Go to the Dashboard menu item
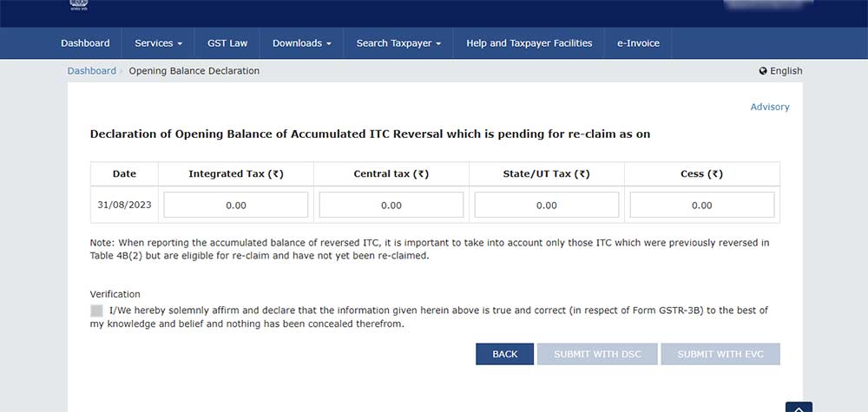The height and width of the screenshot is (412, 868). (85, 43)
